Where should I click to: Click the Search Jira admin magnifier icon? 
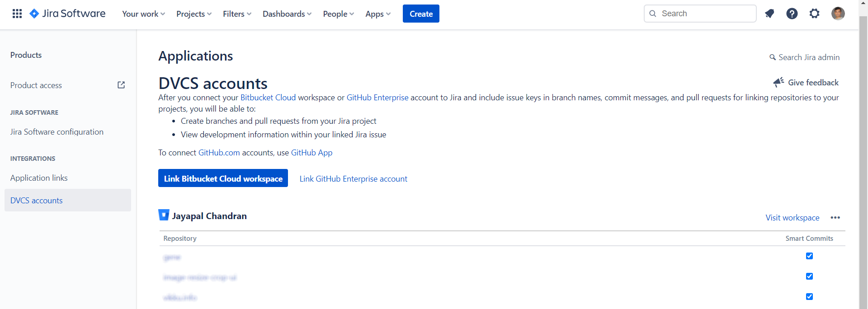coord(773,57)
